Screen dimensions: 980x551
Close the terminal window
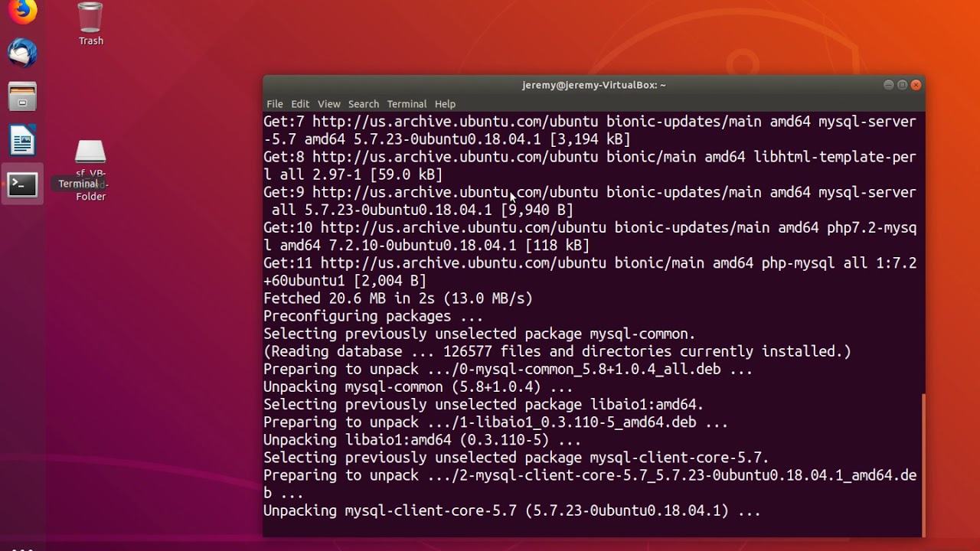(x=916, y=85)
